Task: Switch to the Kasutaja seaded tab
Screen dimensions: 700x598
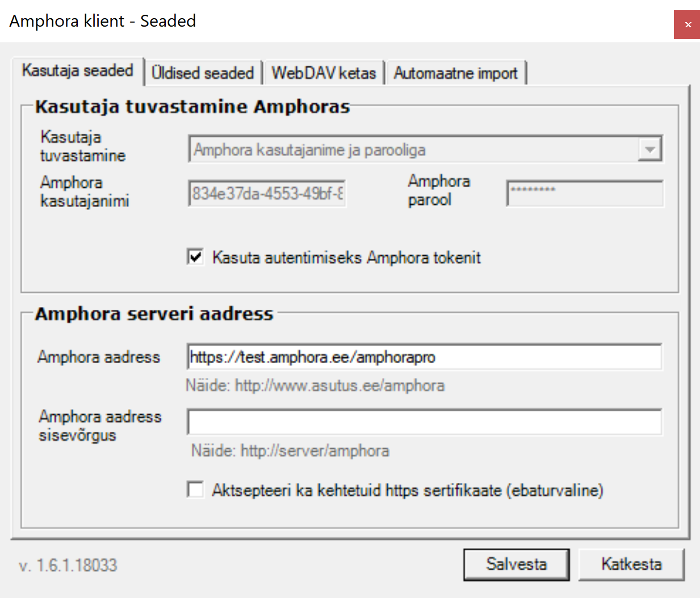Action: [77, 71]
